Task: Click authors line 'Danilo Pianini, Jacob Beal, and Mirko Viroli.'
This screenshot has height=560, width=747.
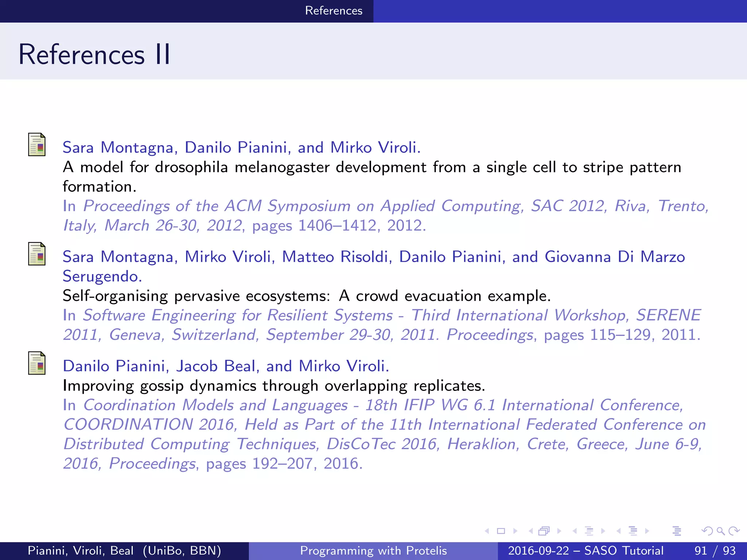Action: coord(226,366)
